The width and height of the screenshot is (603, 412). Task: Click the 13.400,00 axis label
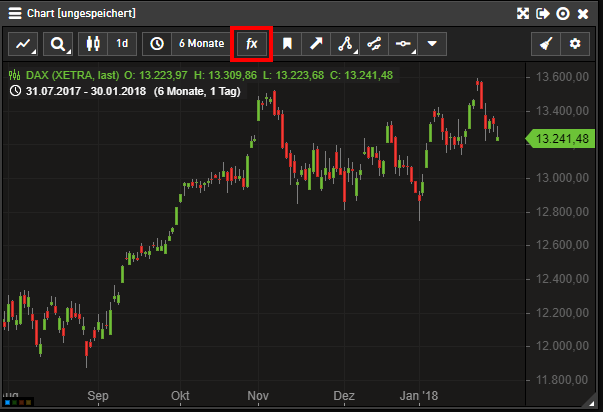(x=562, y=111)
